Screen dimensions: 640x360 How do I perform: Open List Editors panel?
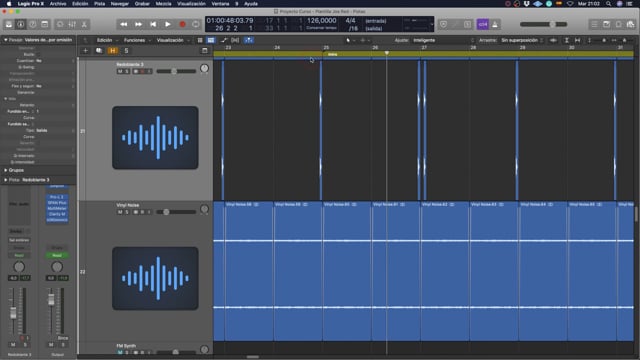[x=594, y=24]
